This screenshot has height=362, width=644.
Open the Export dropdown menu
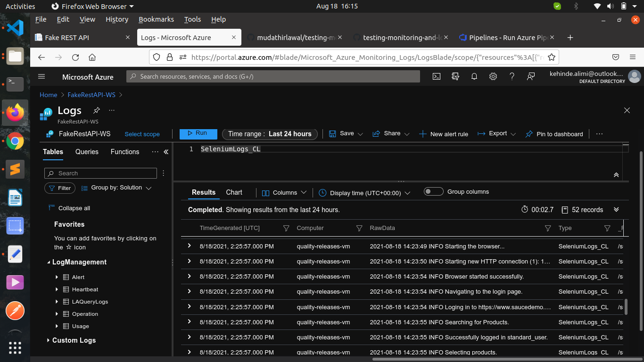coord(497,134)
